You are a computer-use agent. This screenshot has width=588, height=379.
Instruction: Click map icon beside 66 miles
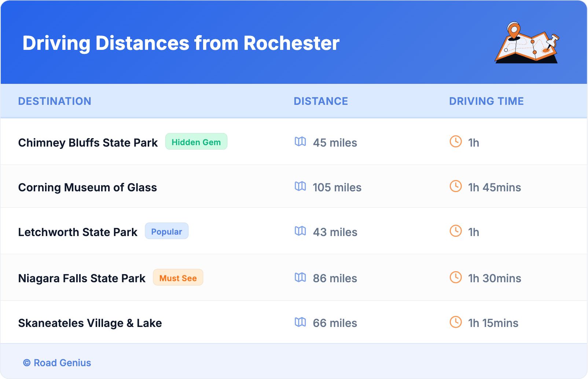pos(300,322)
